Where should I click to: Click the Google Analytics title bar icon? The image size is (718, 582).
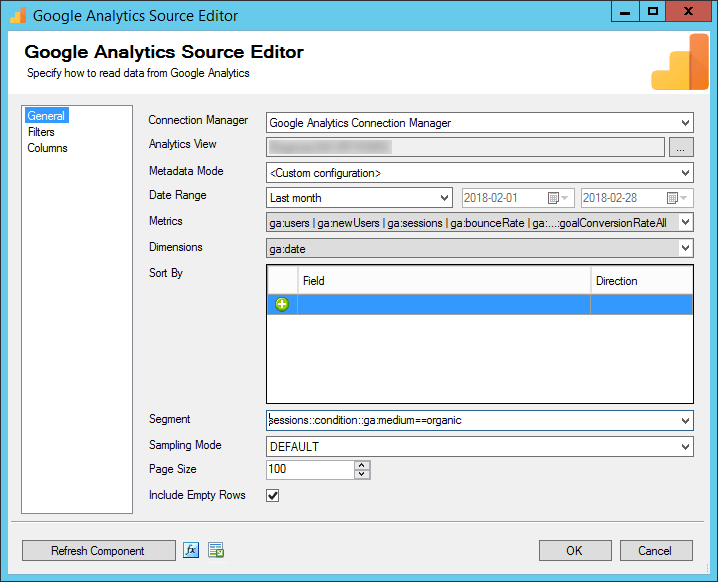pos(18,15)
